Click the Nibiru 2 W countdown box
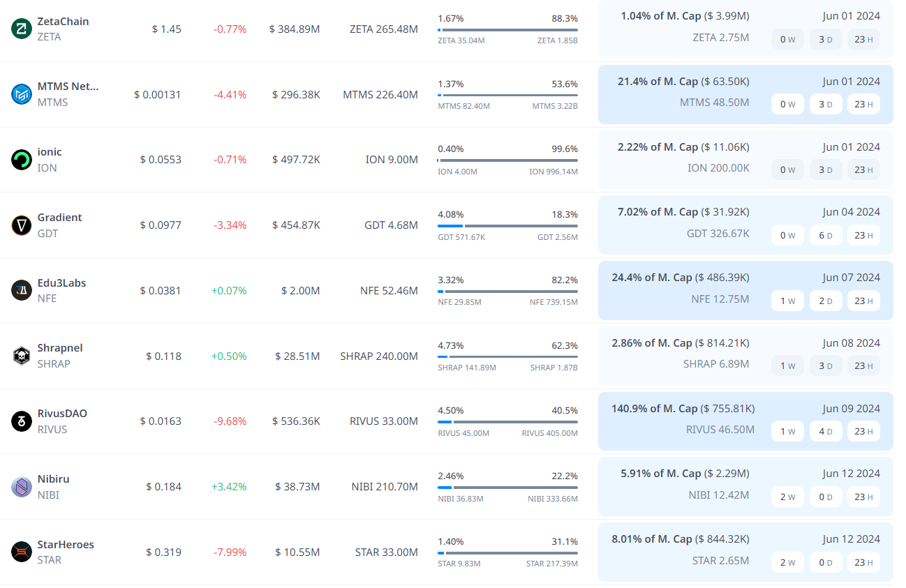This screenshot has width=906, height=588. 787,497
